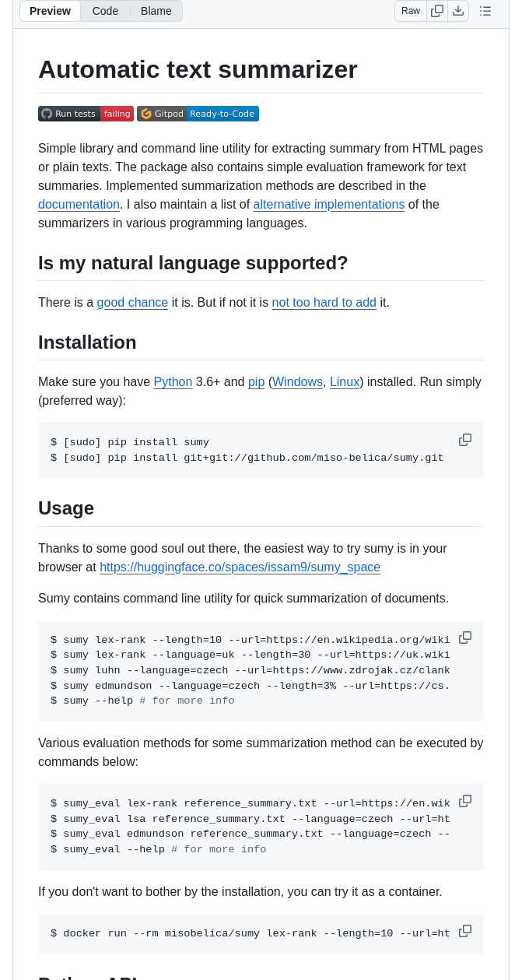Switch to the Preview tab
The width and height of the screenshot is (522, 980).
[50, 11]
